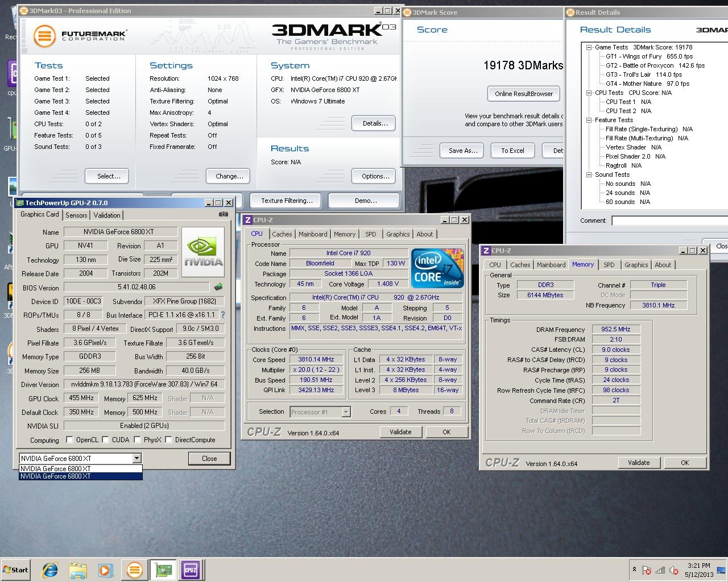Click BIOS save chip icon in GPU-Z
728x582 pixels.
218,287
